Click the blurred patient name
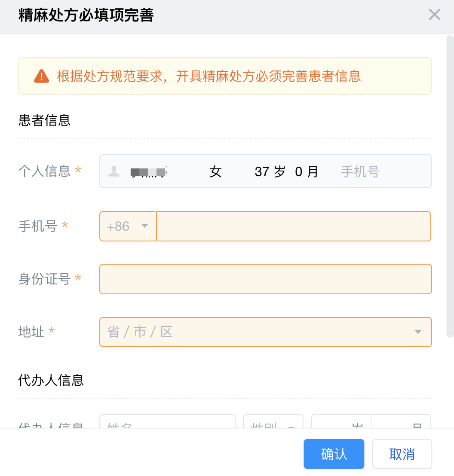The image size is (454, 476). click(148, 172)
